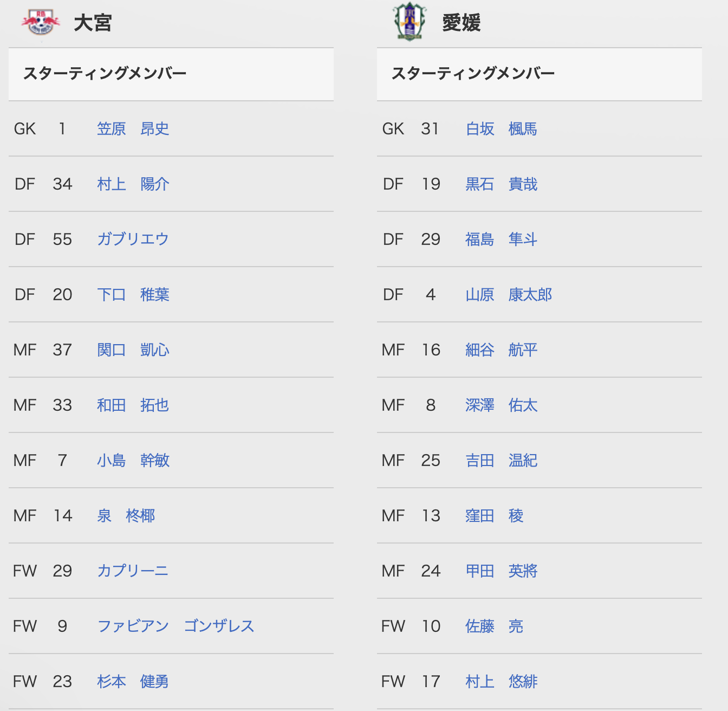Click the Ehime team crest logo
Viewport: 728px width, 711px height.
(409, 22)
